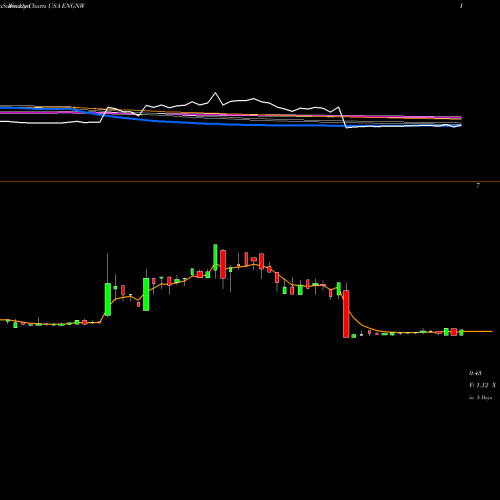Click the large red crash candlestick
The height and width of the screenshot is (500, 500).
346,314
